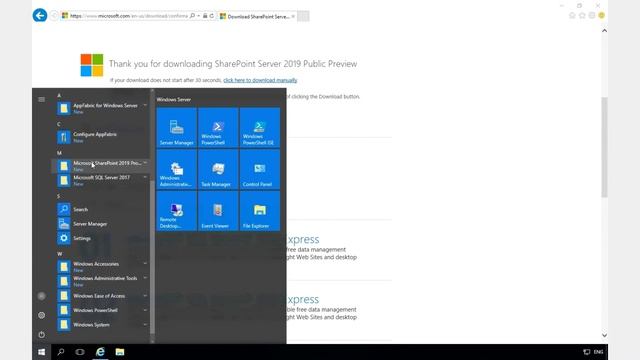
Task: Open Settings gear in Start menu rail
Action: 42,315
